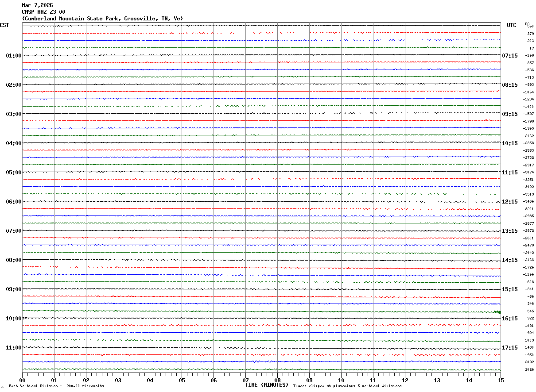Image resolution: width=536 pixels, height=392 pixels.
Task: Click the station code 'CMSP HHZ Z3 00'
Action: point(43,12)
